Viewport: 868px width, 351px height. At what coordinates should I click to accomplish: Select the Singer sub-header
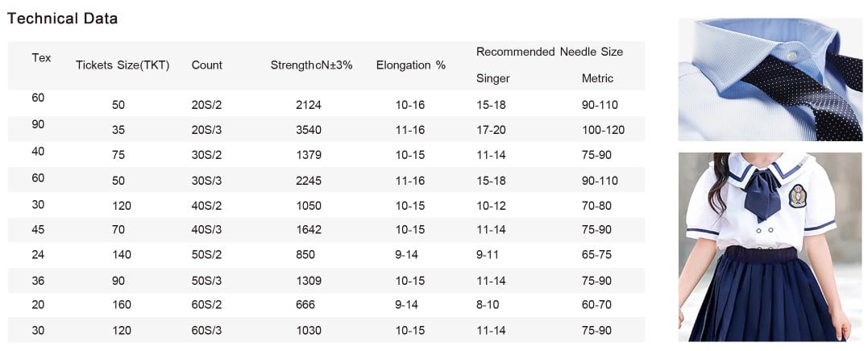pos(493,78)
